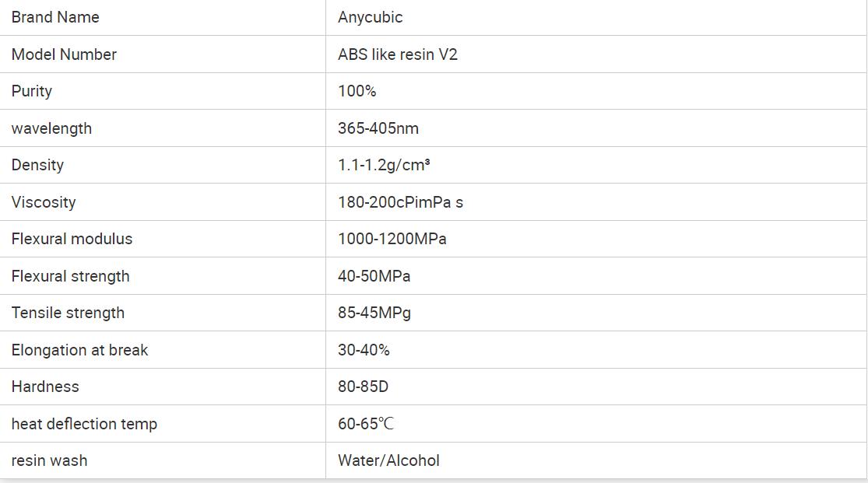Select the ABS like resin V2 text
This screenshot has height=483, width=868.
(x=397, y=54)
